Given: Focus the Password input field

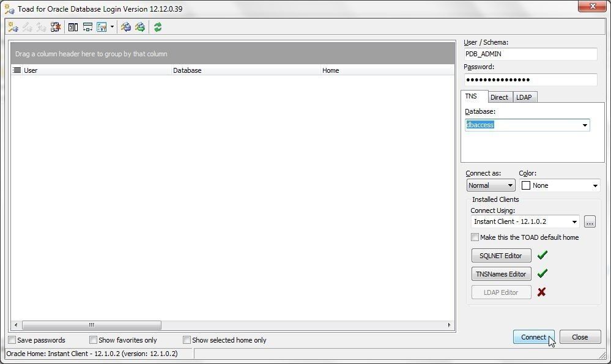Looking at the screenshot, I should point(530,80).
